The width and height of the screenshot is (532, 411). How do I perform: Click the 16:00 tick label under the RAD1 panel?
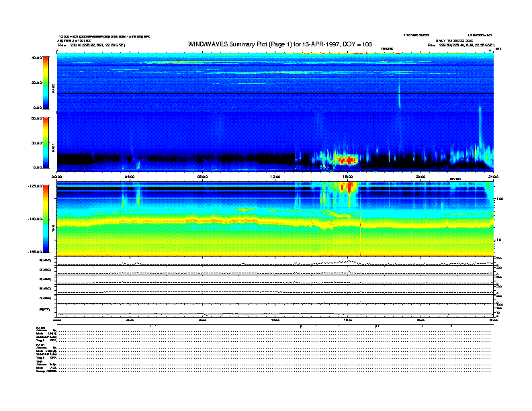tap(348, 177)
